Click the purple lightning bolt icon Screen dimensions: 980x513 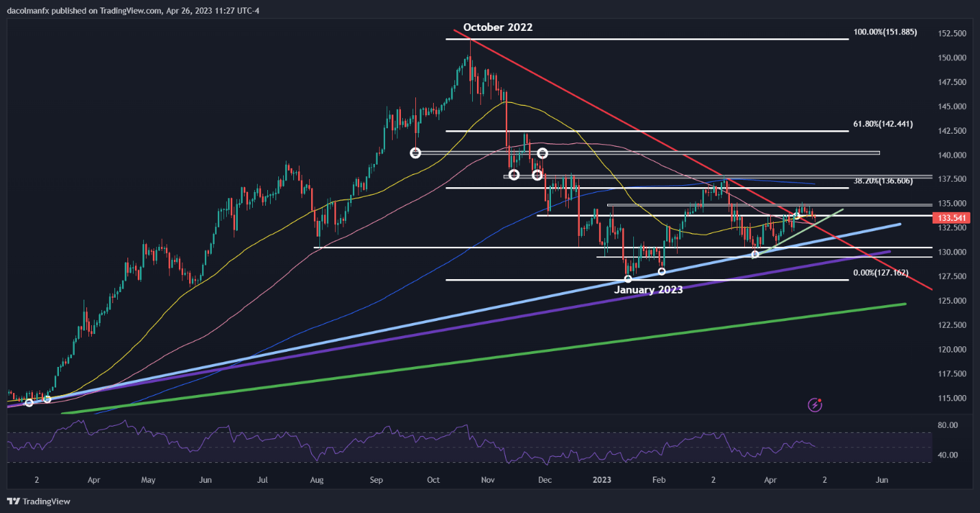pos(815,405)
